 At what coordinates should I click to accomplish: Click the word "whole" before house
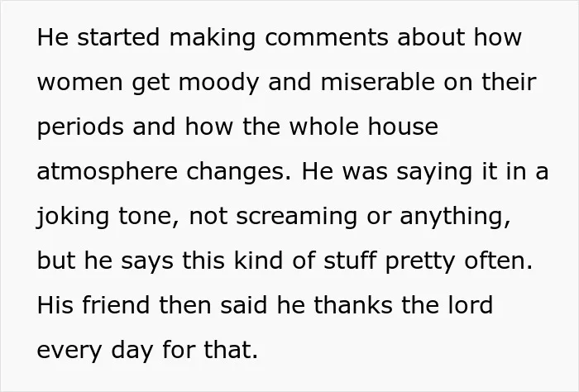(323, 127)
